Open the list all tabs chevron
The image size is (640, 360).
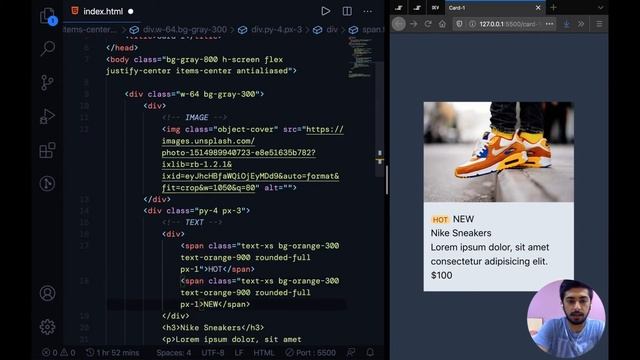point(600,8)
